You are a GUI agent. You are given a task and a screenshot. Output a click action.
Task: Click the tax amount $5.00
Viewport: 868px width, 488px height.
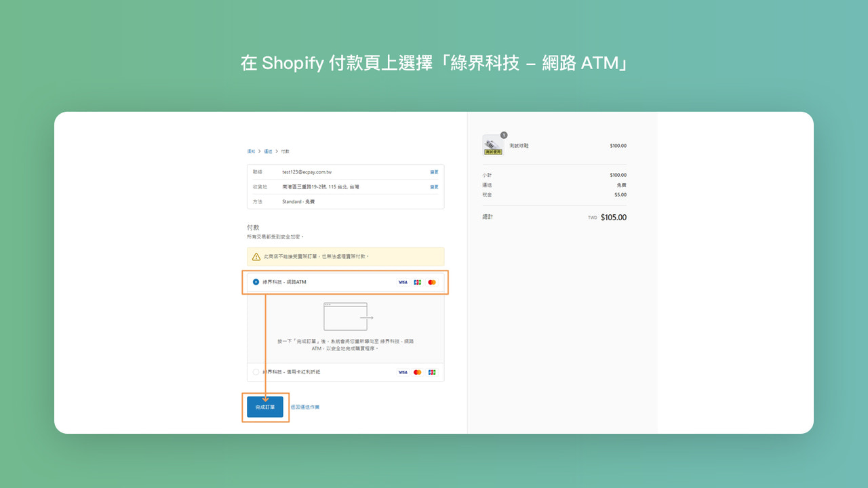(x=620, y=195)
